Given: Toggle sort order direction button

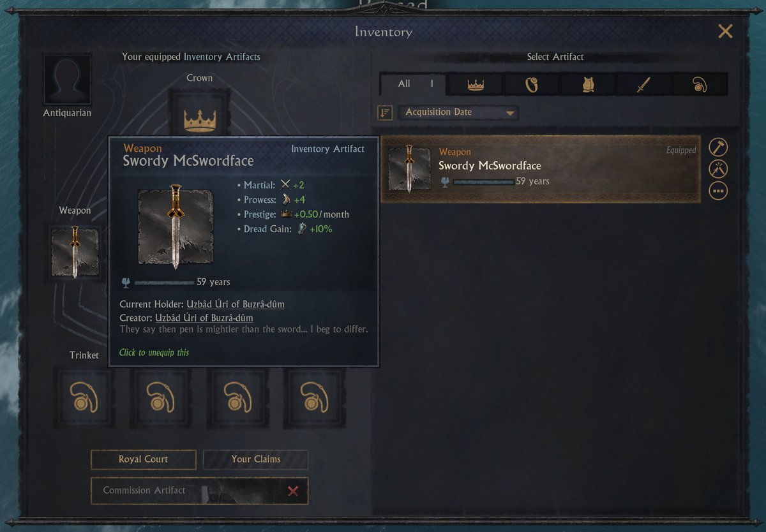Looking at the screenshot, I should pyautogui.click(x=385, y=113).
